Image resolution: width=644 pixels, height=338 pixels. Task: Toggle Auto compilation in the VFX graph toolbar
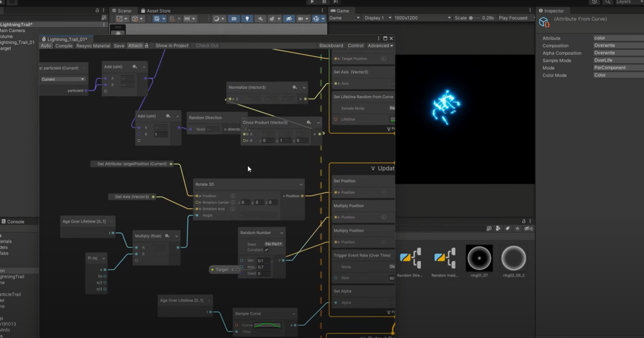click(x=46, y=46)
